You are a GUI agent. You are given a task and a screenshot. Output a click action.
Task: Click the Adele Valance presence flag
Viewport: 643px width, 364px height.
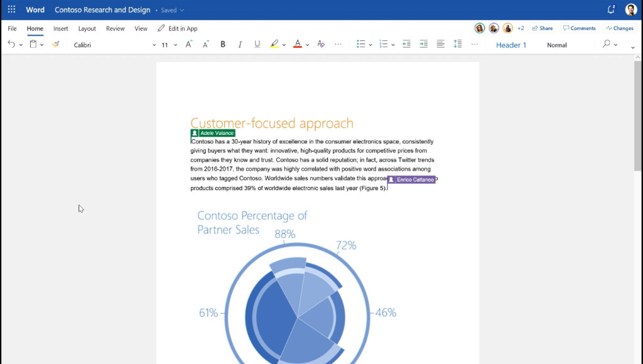tap(213, 133)
